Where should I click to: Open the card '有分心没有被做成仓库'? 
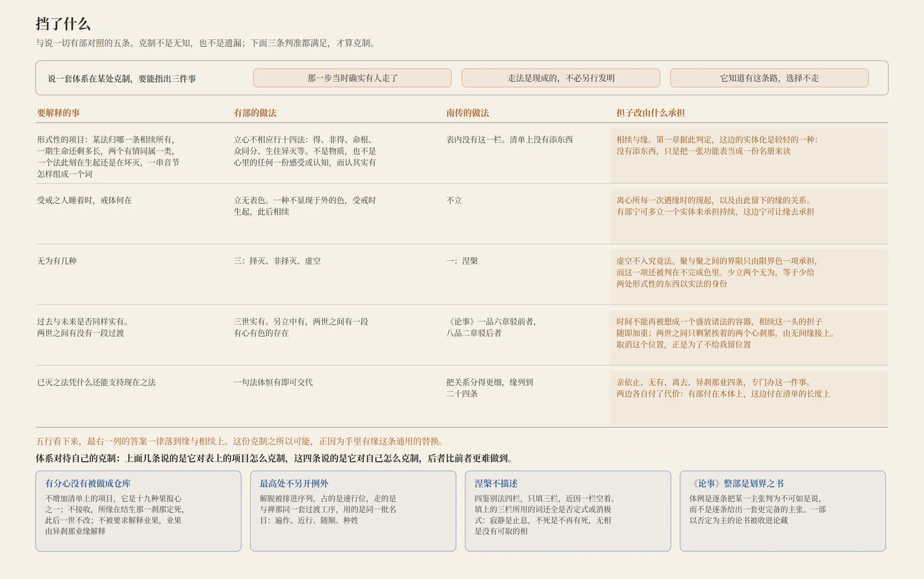(139, 511)
